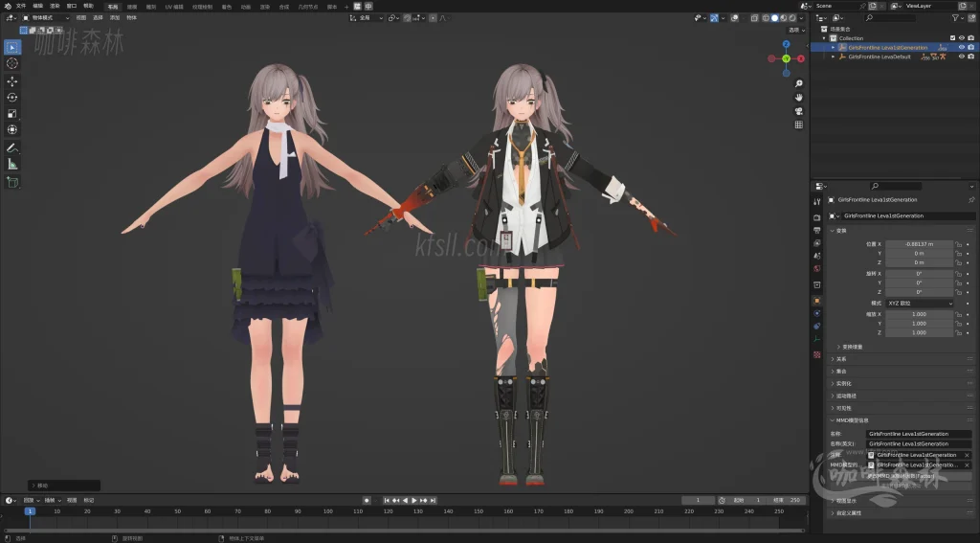Play the animation forward
The image size is (980, 543).
414,501
